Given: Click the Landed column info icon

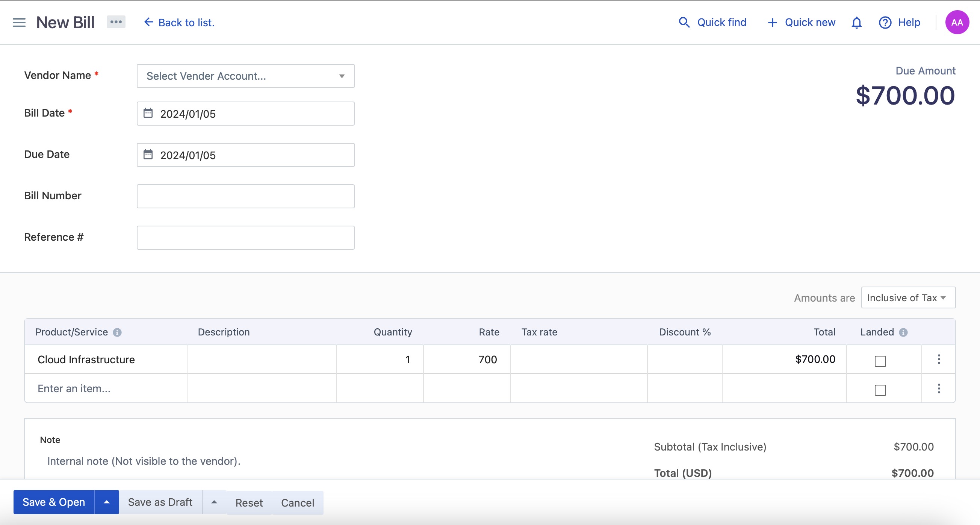Looking at the screenshot, I should tap(903, 332).
